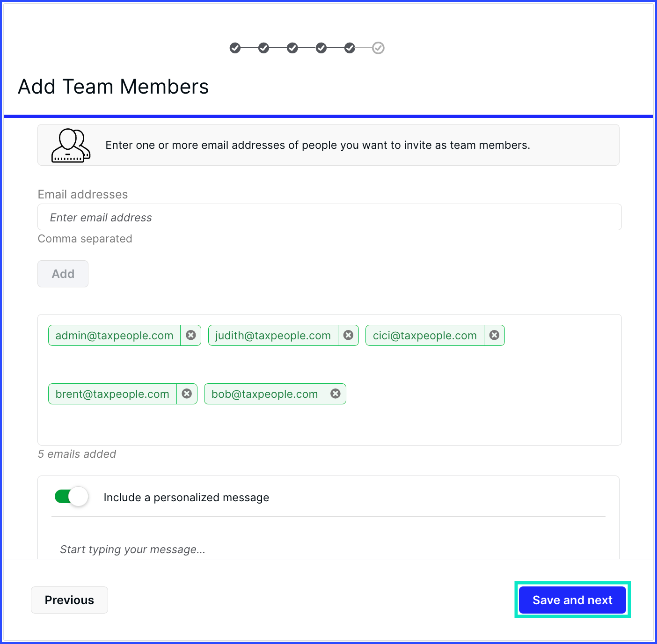
Task: Click first completed step indicator
Action: 235,48
